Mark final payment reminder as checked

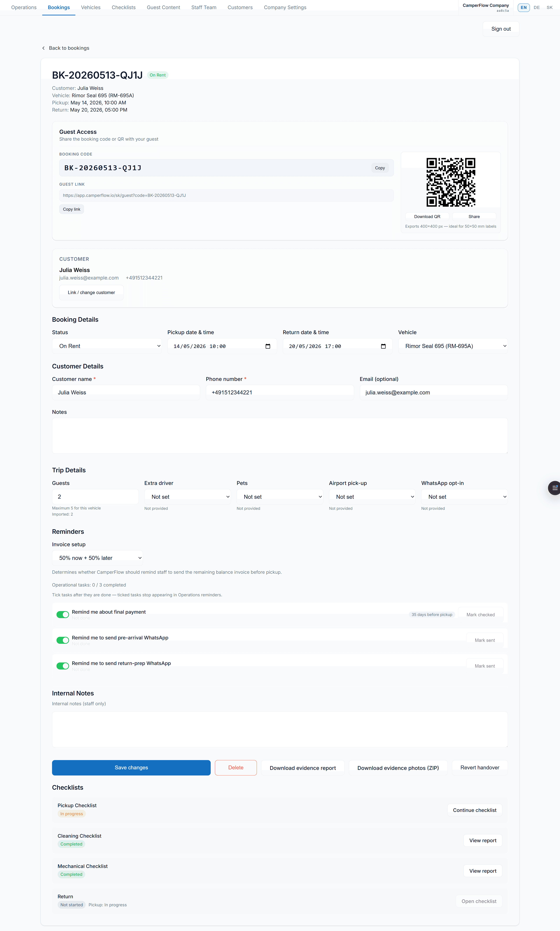pos(480,615)
